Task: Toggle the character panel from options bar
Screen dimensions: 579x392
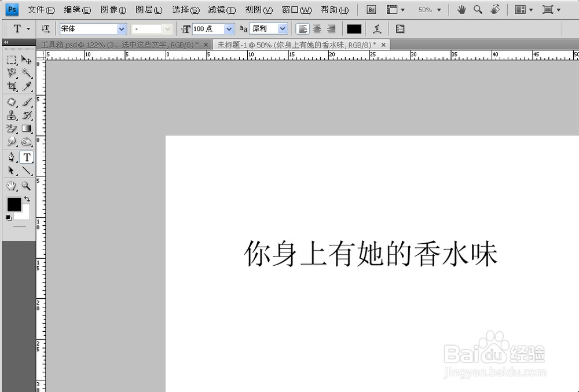Action: coord(400,28)
